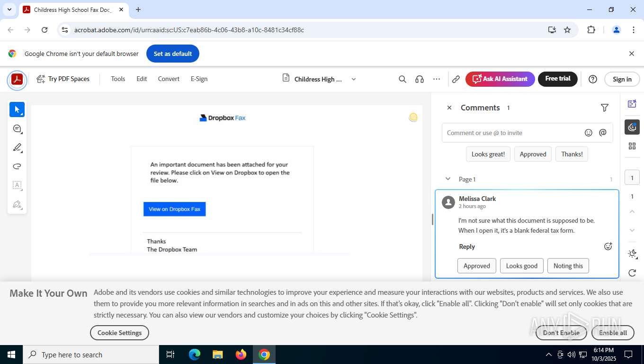Close the Comments panel
Screen dimensions: 644x364
449,108
